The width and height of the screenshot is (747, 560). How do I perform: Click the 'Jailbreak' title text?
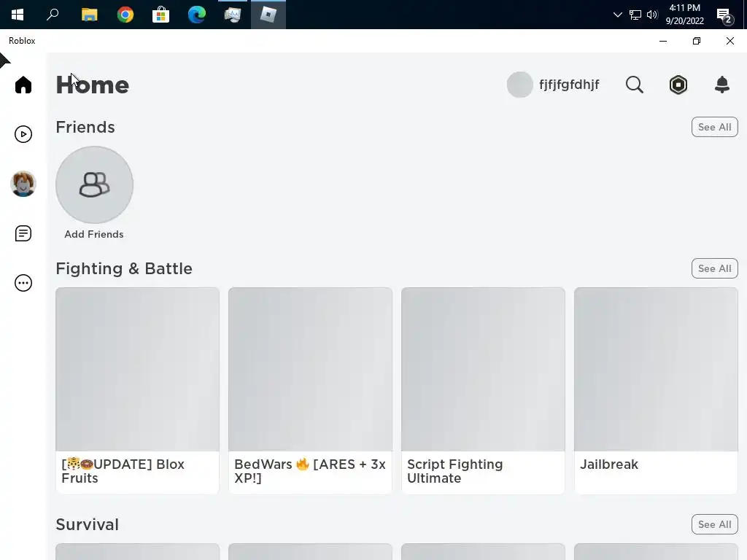pyautogui.click(x=609, y=464)
